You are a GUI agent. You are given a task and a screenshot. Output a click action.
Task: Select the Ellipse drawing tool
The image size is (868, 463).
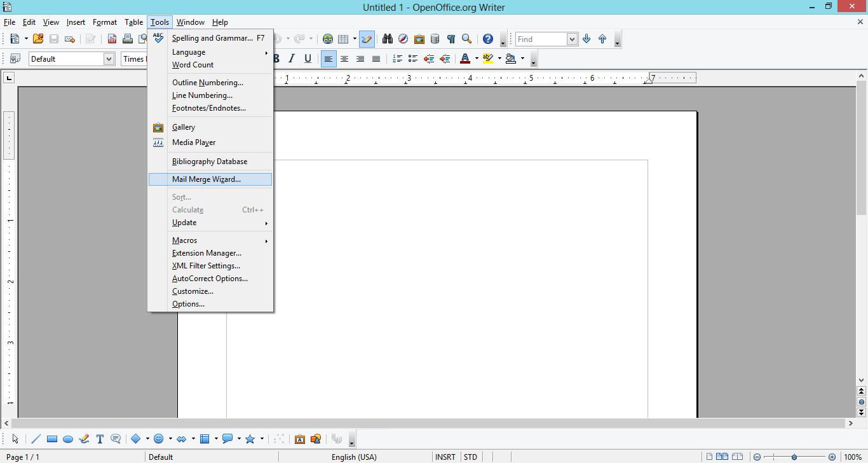(x=68, y=439)
